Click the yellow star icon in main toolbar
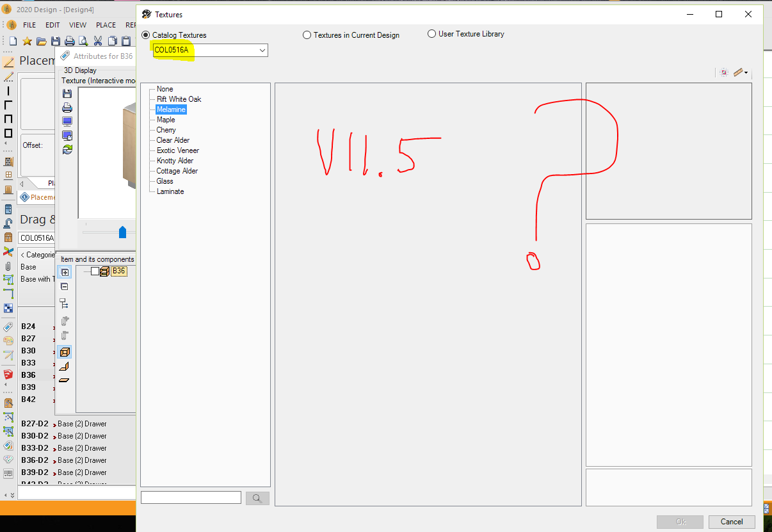Viewport: 772px width, 532px height. tap(27, 41)
